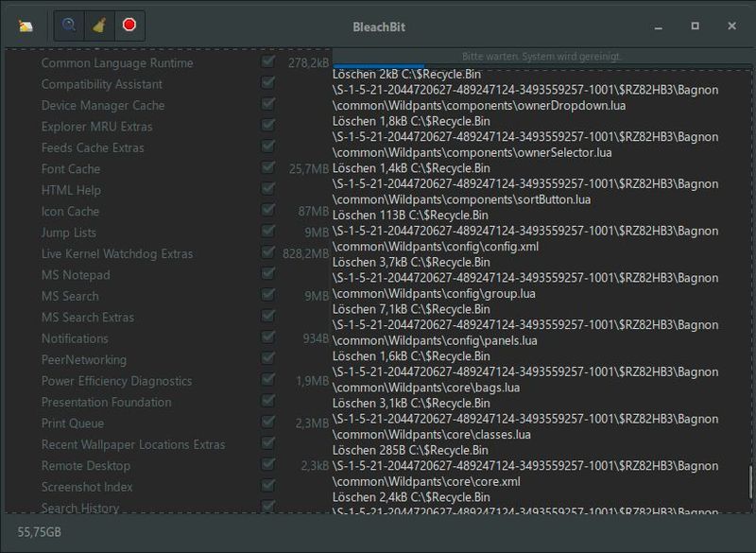756x553 pixels.
Task: Click the 87MB Icon Cache size
Action: (x=314, y=211)
